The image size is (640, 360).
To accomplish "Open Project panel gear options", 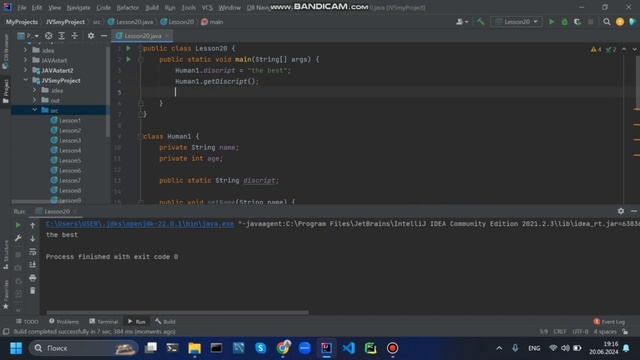I will [x=91, y=36].
